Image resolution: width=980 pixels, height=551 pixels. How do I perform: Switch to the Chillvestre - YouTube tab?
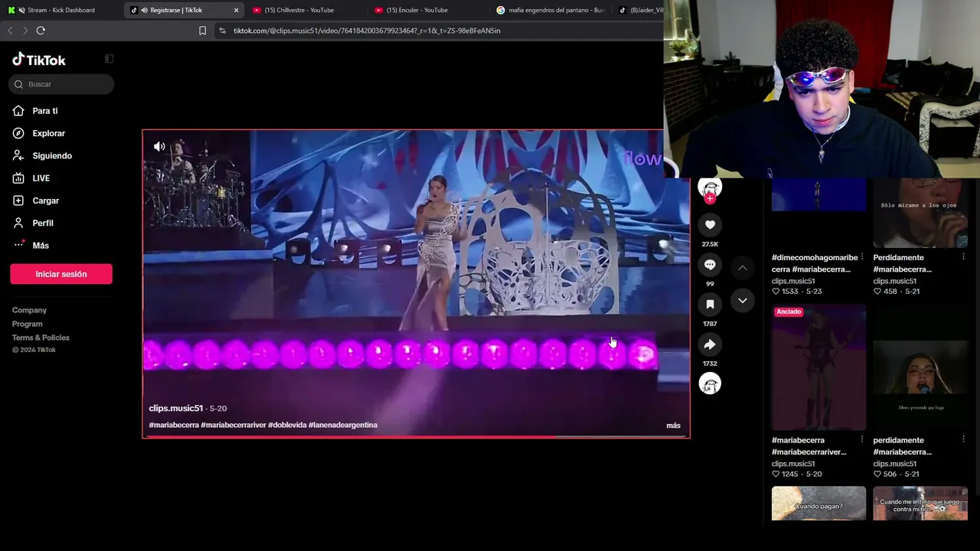click(x=305, y=10)
